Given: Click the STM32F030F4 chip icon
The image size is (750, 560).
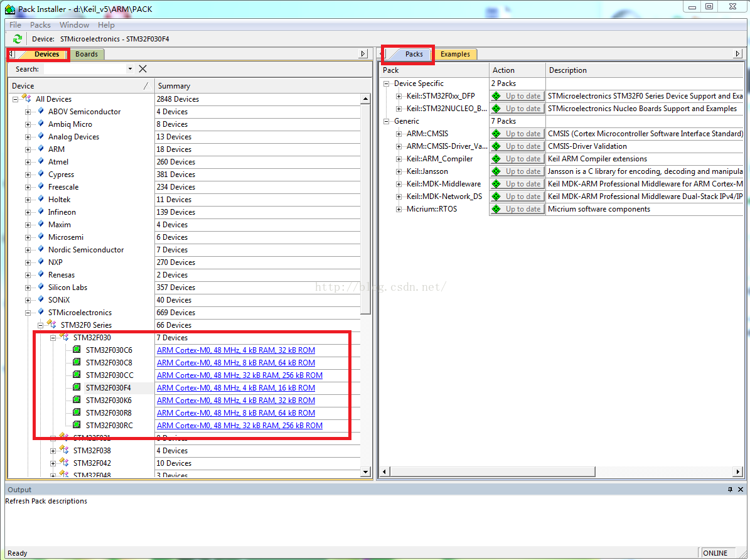Looking at the screenshot, I should pos(77,387).
